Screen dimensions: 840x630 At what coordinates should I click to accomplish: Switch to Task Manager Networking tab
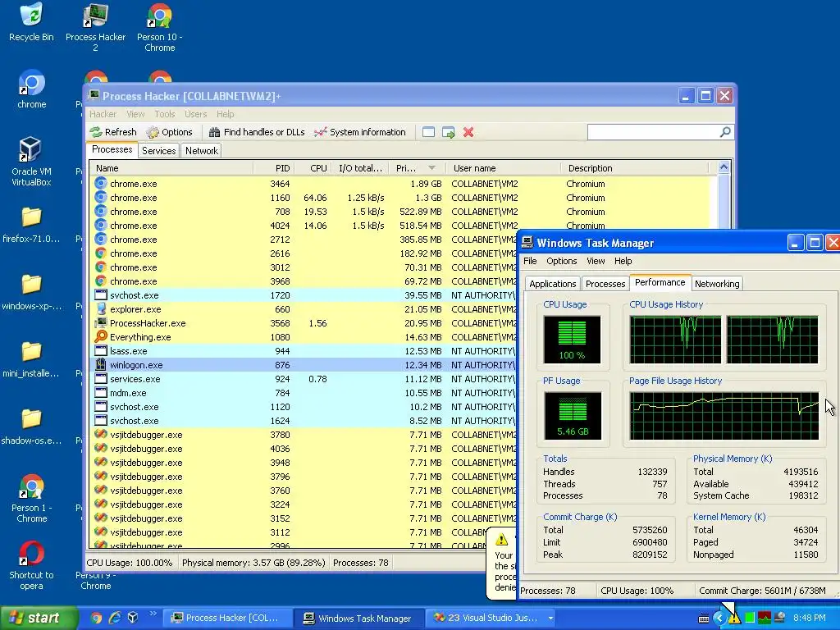(x=717, y=284)
